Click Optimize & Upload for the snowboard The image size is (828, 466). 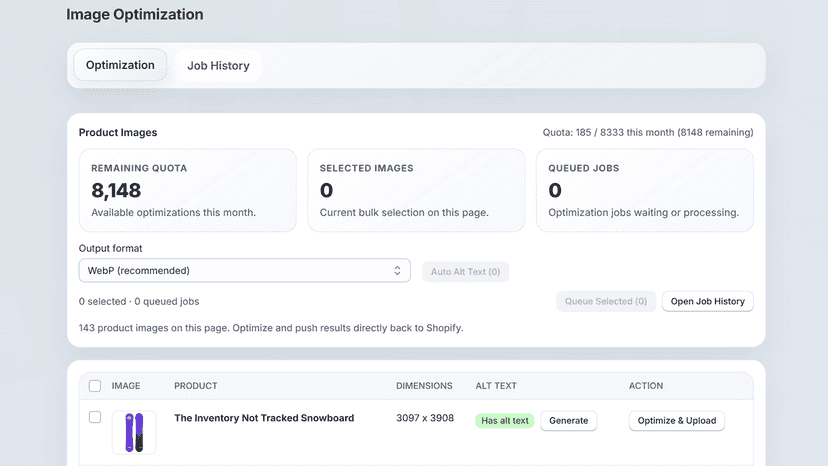point(676,421)
